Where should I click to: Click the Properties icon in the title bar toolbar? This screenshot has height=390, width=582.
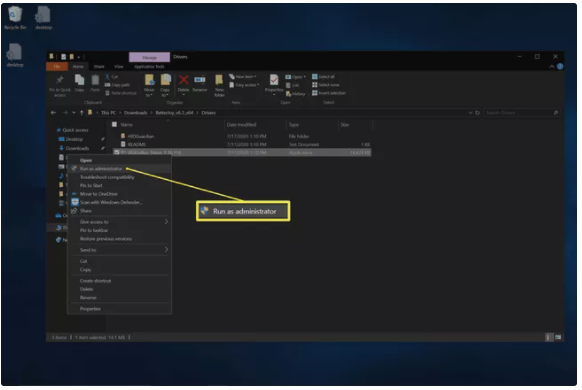(x=63, y=57)
